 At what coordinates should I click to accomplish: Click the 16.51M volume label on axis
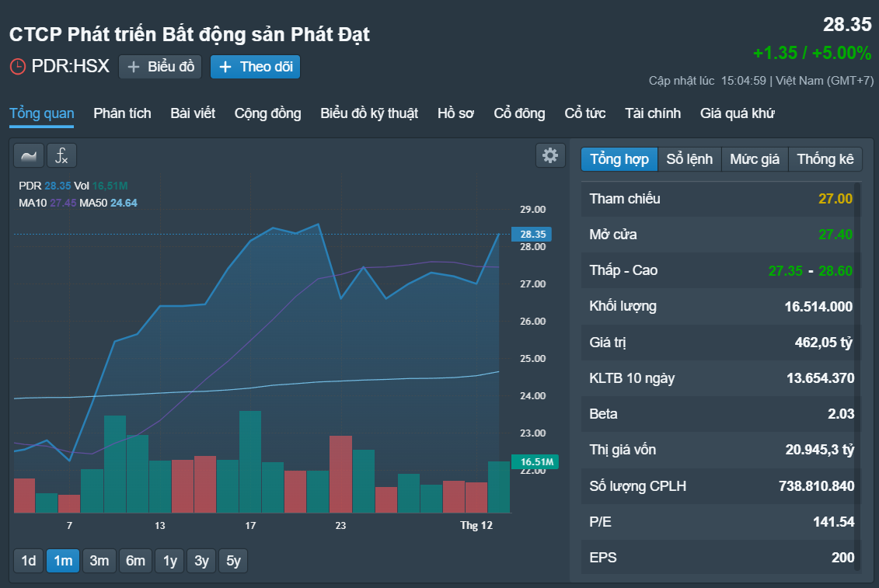tap(535, 462)
